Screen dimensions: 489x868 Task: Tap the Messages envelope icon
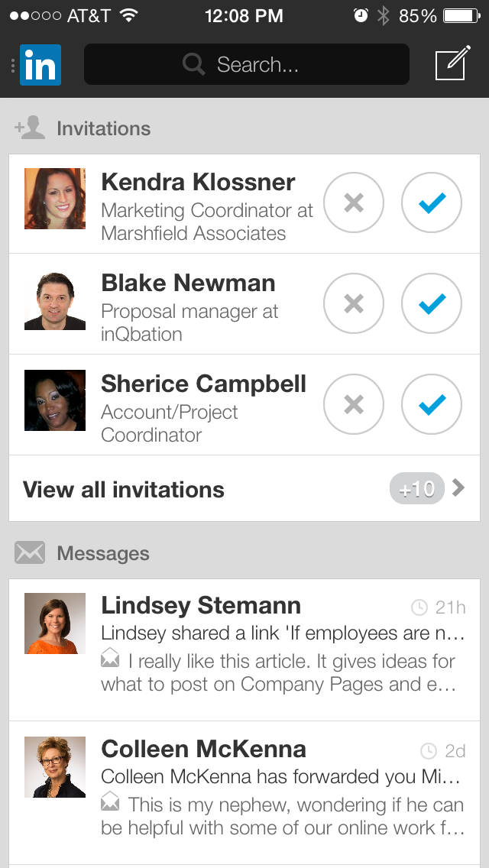(30, 552)
